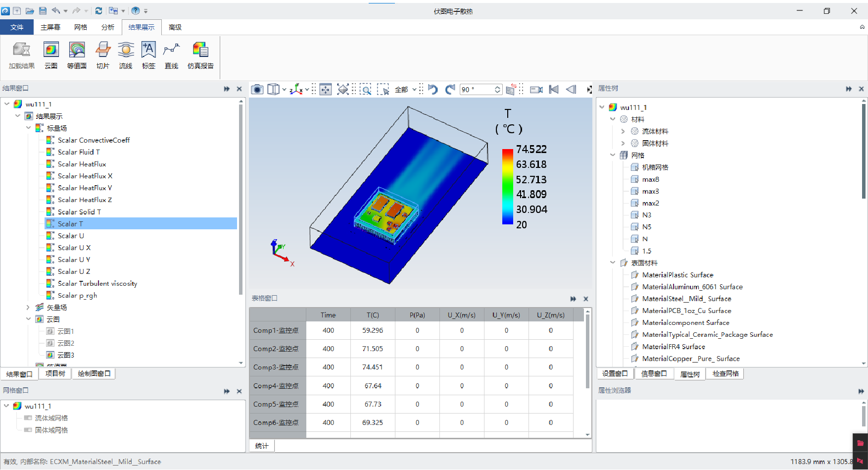Click the fit-to-view icon in viewport toolbar
This screenshot has height=470, width=868.
coord(343,89)
